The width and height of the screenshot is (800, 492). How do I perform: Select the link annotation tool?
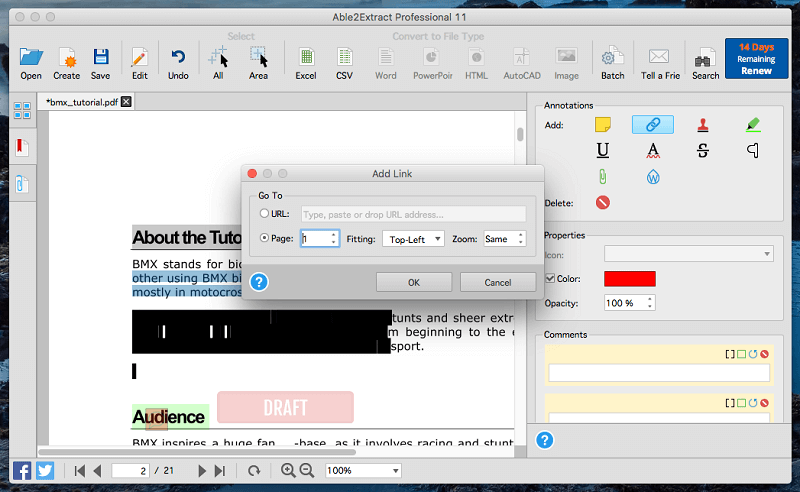coord(653,125)
